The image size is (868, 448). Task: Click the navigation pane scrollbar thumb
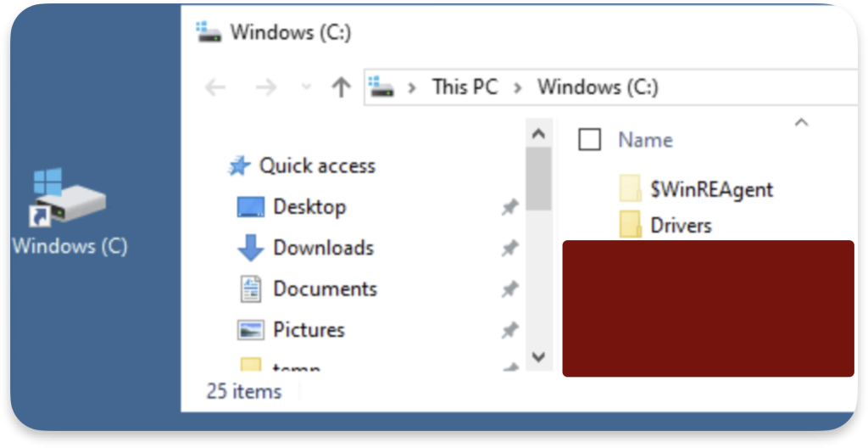[538, 178]
